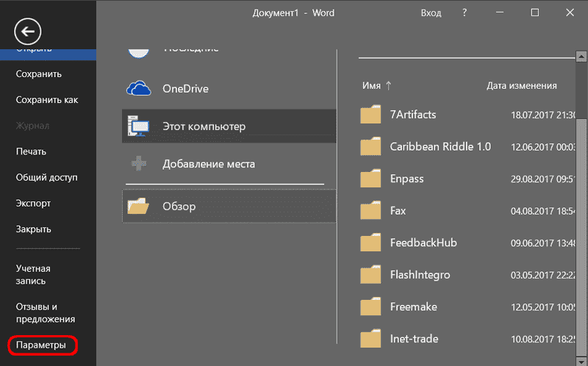Click the Вход sign-in link
Screen dimensions: 588x366
(431, 13)
